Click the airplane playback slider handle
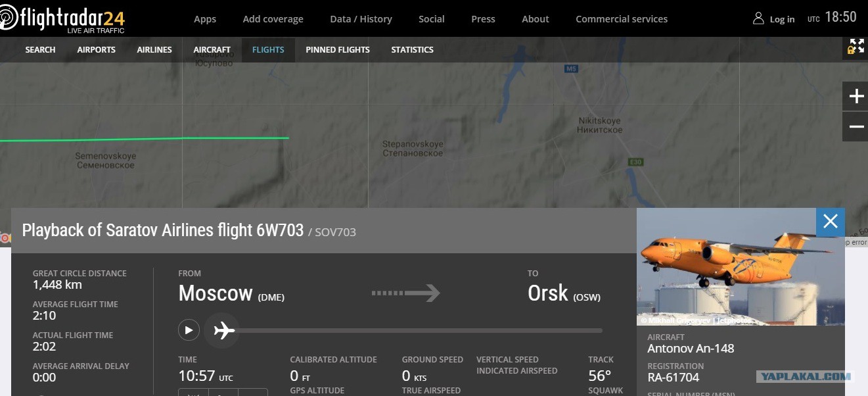 click(223, 330)
